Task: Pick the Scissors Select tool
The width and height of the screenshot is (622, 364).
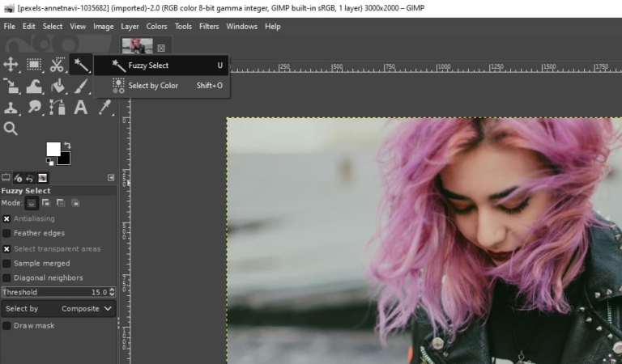Action: pyautogui.click(x=57, y=65)
